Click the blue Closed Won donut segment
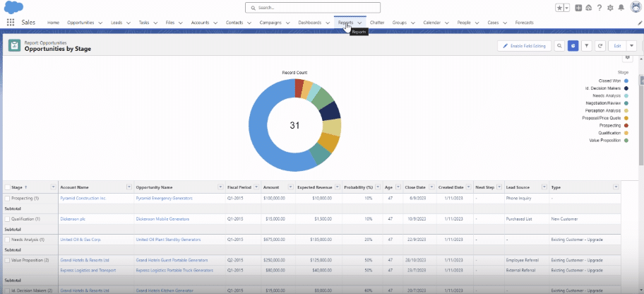The width and height of the screenshot is (644, 294). pyautogui.click(x=258, y=124)
